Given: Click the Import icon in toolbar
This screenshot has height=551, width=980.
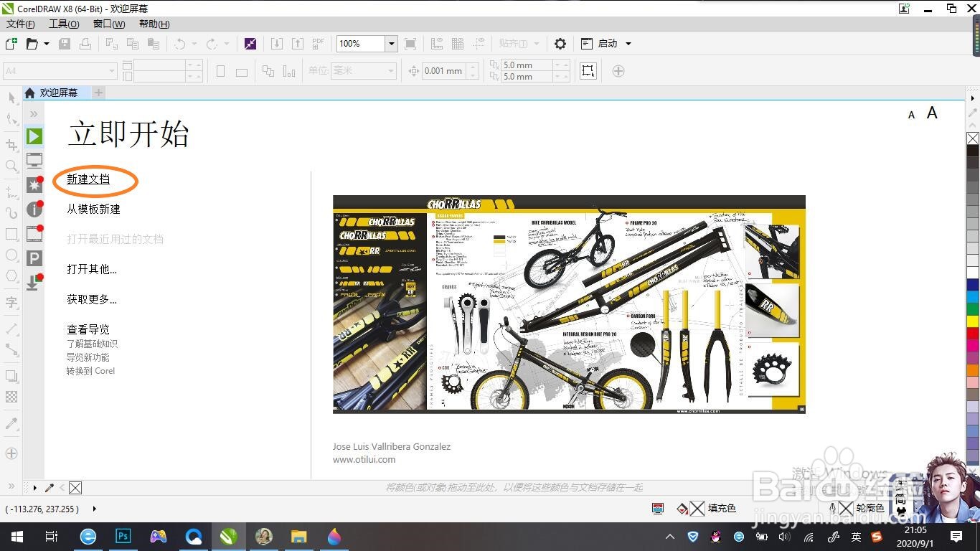Looking at the screenshot, I should (277, 44).
